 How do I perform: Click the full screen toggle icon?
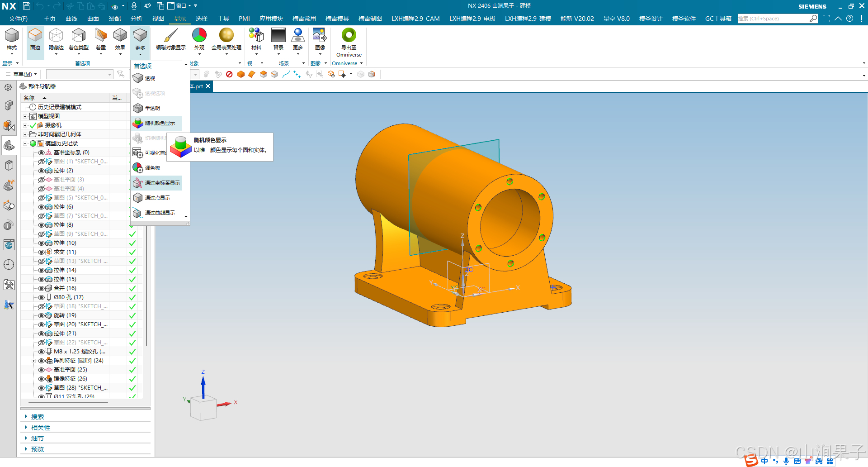click(x=826, y=19)
